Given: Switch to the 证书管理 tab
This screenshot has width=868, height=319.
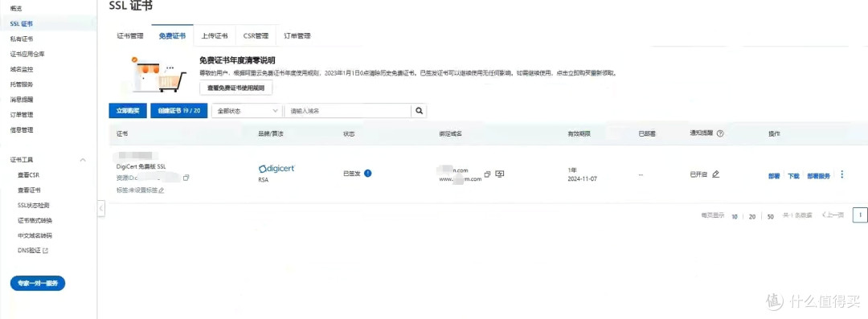Looking at the screenshot, I should 130,36.
